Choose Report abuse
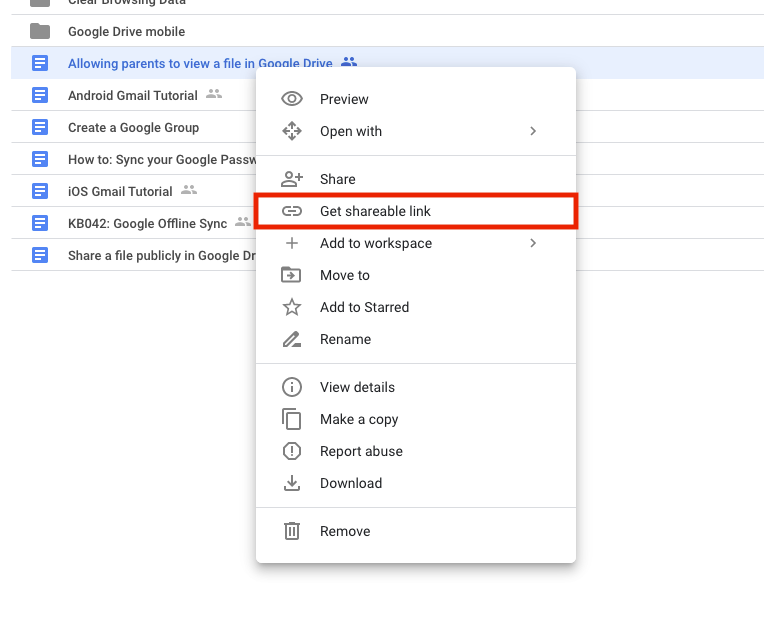The width and height of the screenshot is (764, 626). [x=416, y=451]
